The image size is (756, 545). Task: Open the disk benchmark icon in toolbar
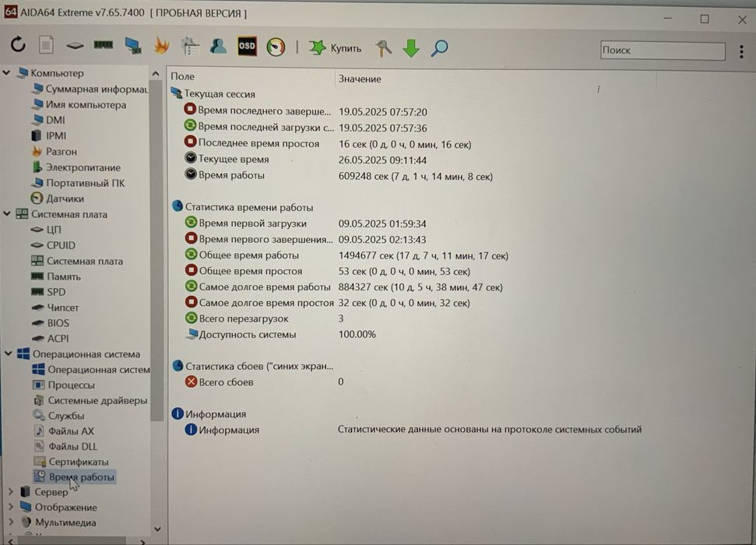(75, 46)
